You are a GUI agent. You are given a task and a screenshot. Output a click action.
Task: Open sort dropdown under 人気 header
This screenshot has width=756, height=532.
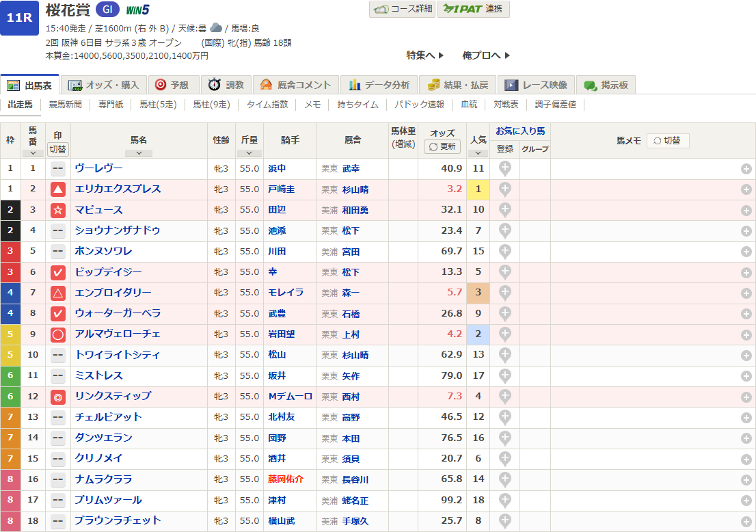pyautogui.click(x=478, y=153)
